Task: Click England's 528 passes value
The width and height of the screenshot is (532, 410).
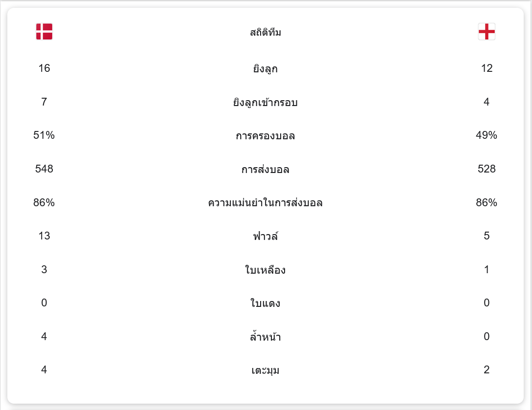Action: [x=487, y=169]
